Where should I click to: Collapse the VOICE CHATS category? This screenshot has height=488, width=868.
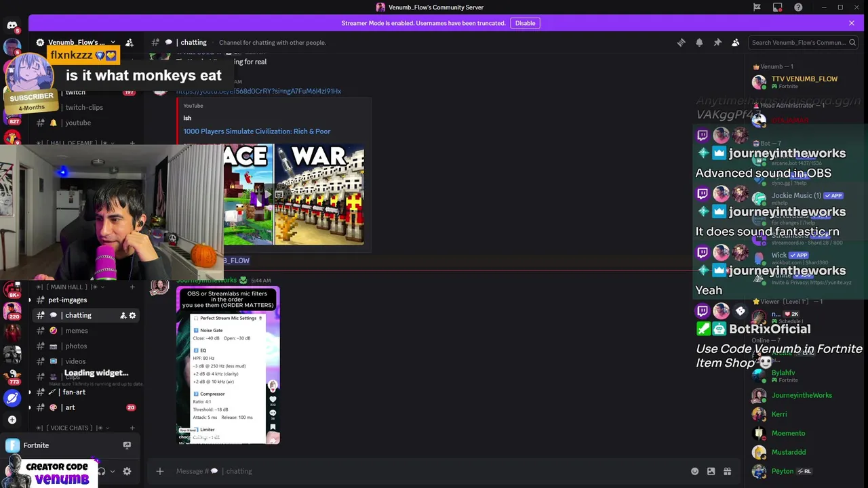(71, 428)
